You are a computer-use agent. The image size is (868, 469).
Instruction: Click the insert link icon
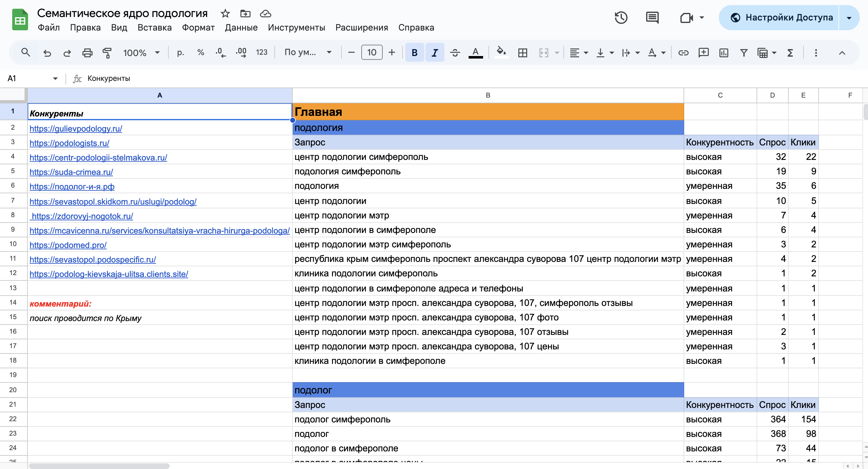tap(683, 53)
